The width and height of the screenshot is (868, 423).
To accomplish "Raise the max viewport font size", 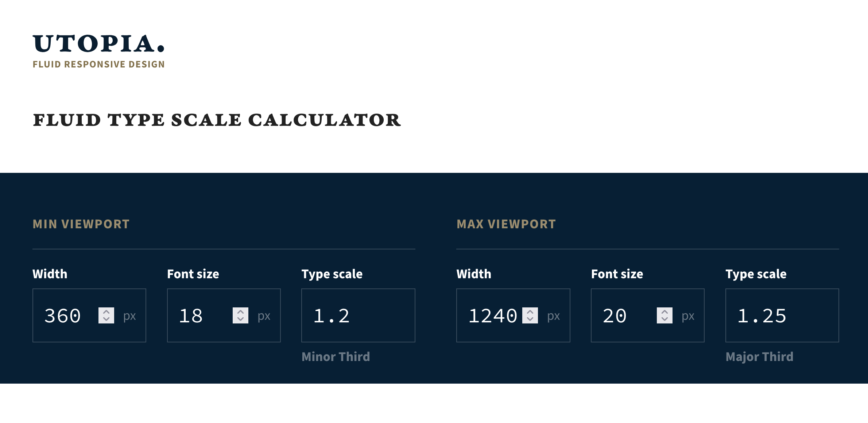I will [x=664, y=312].
